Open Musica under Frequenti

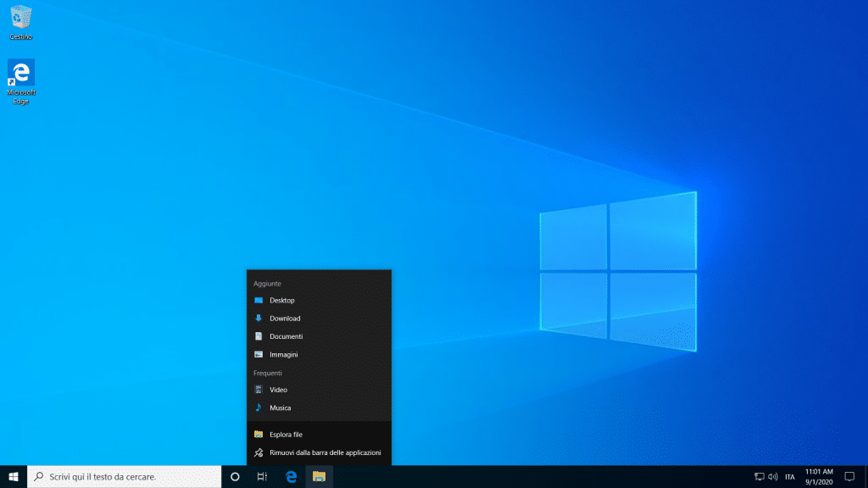pyautogui.click(x=280, y=408)
